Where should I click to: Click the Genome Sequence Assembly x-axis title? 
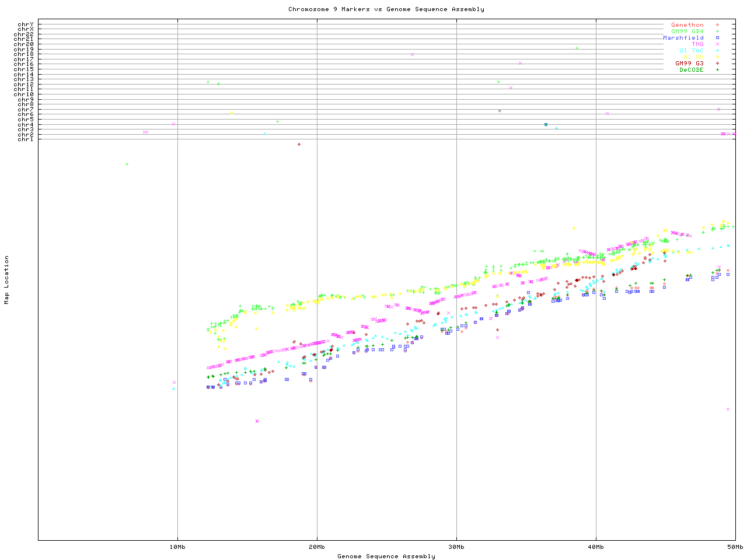click(386, 556)
